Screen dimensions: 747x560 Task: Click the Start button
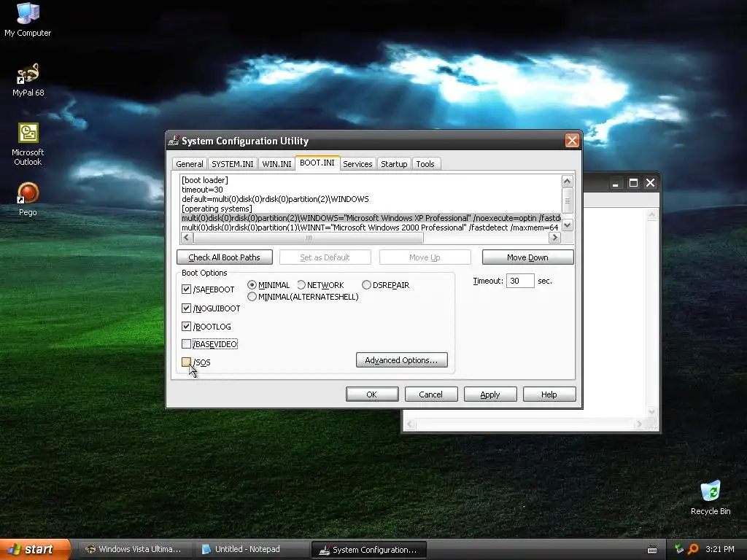pos(34,549)
